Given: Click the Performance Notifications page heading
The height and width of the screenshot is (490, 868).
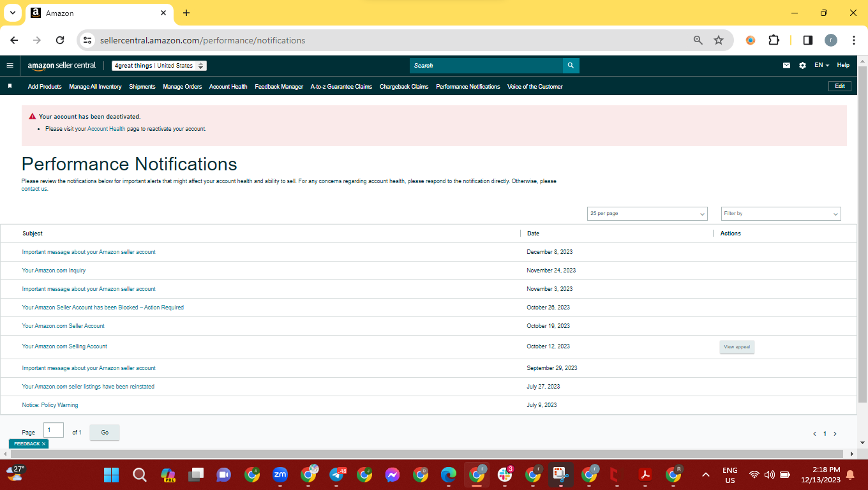Looking at the screenshot, I should [x=130, y=164].
